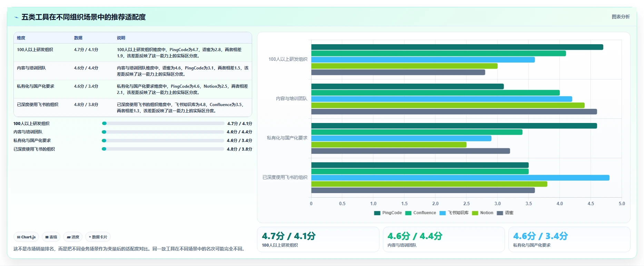Click the 100人以上研发组织 progress bar
This screenshot has height=266, width=644.
163,123
